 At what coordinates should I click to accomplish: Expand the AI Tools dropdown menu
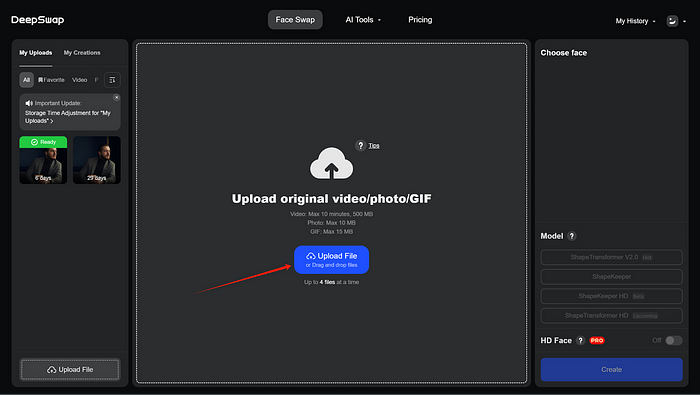click(x=363, y=20)
